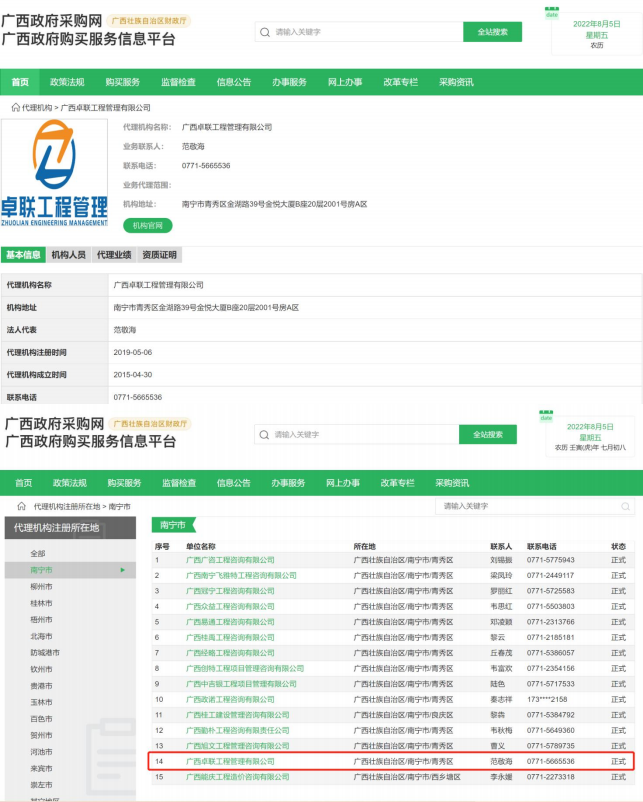
Task: Switch to the 资质证明 tab
Action: [x=160, y=255]
